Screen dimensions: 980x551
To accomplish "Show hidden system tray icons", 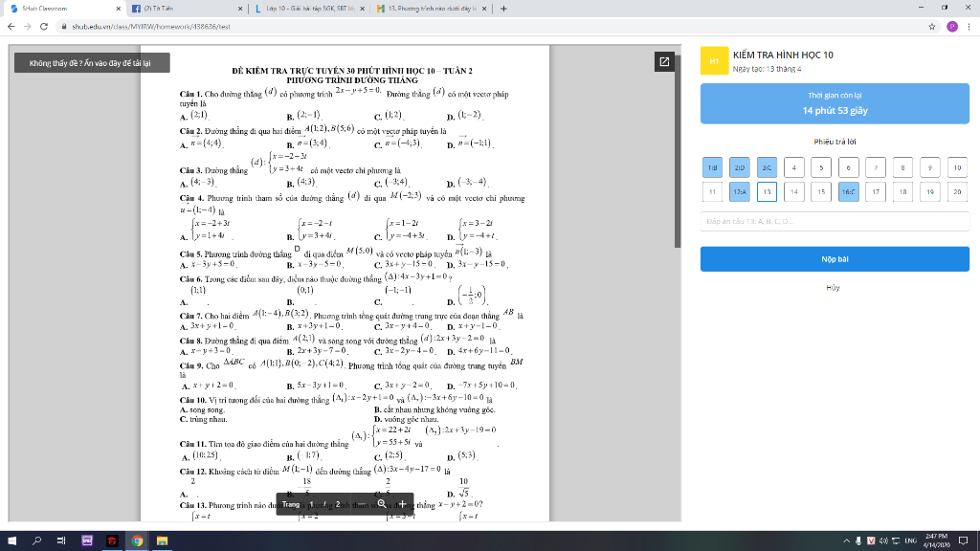I will point(846,540).
